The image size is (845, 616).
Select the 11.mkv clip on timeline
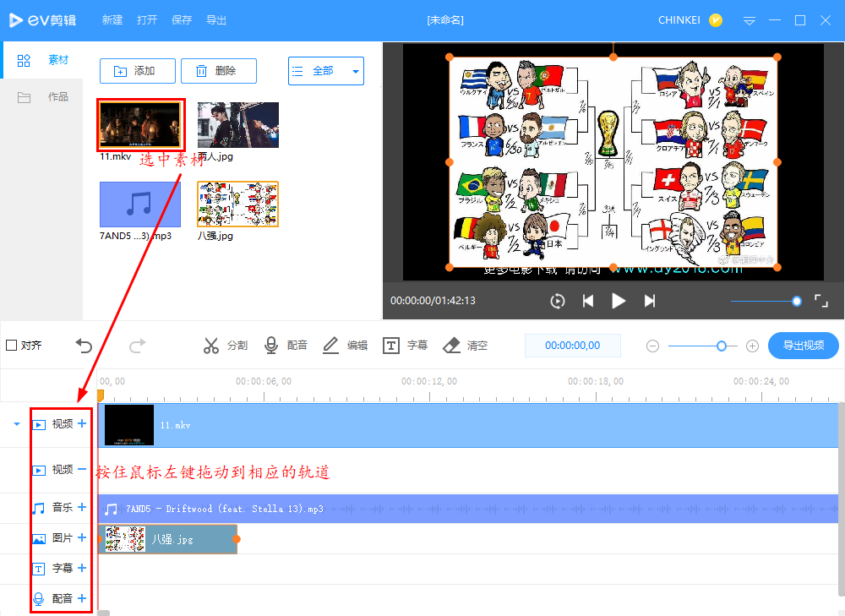point(468,425)
